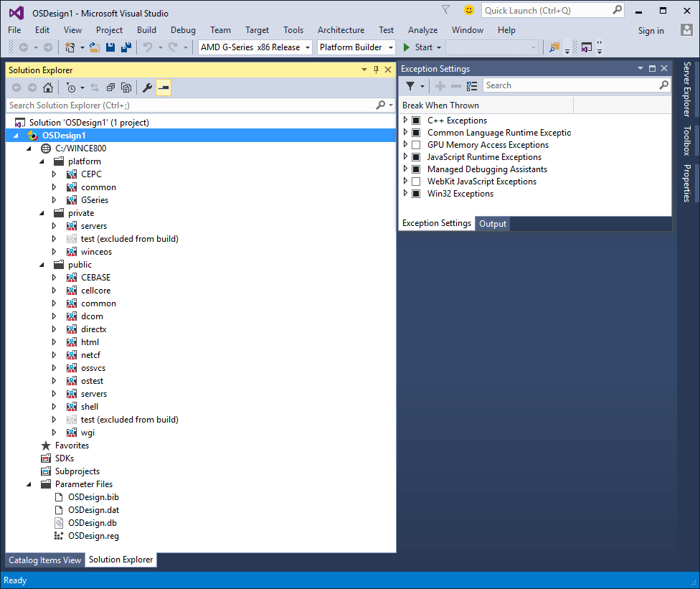The height and width of the screenshot is (589, 700).
Task: Click the Properties wrench icon
Action: (x=147, y=88)
